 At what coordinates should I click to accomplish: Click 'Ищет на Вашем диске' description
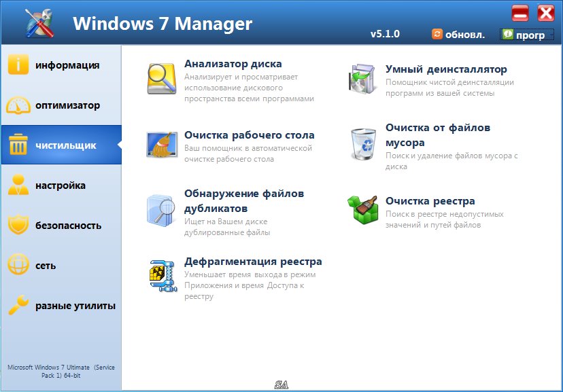coord(227,227)
